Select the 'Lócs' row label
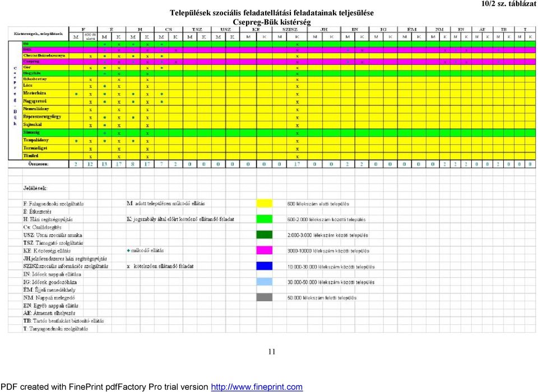This screenshot has width=538, height=392. [28, 85]
